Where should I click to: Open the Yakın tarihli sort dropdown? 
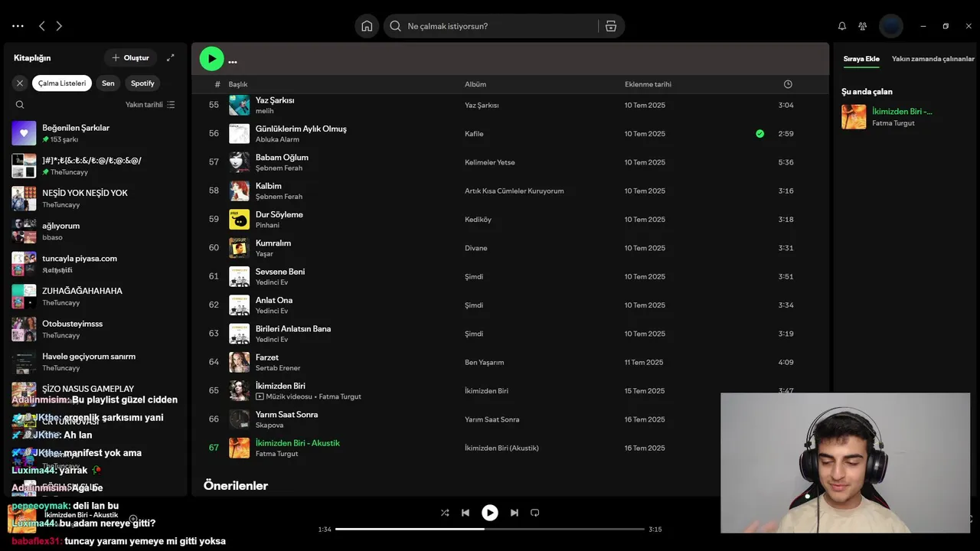[150, 105]
